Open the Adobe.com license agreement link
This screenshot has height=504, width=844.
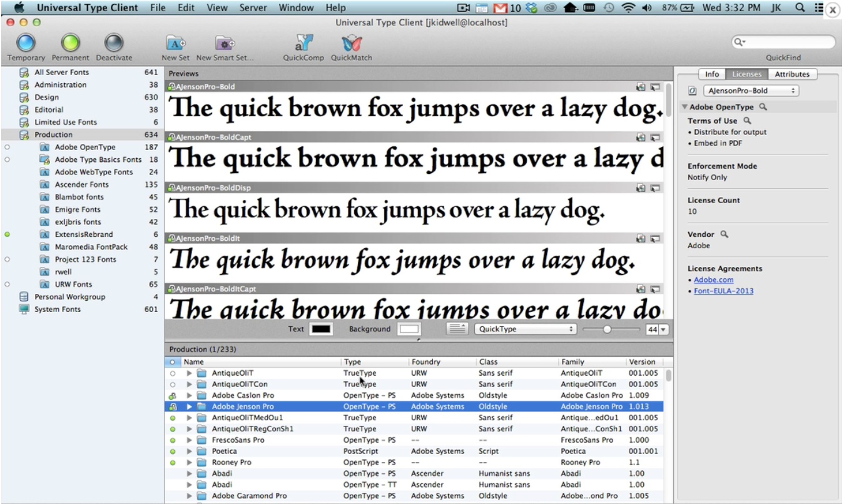pos(713,280)
